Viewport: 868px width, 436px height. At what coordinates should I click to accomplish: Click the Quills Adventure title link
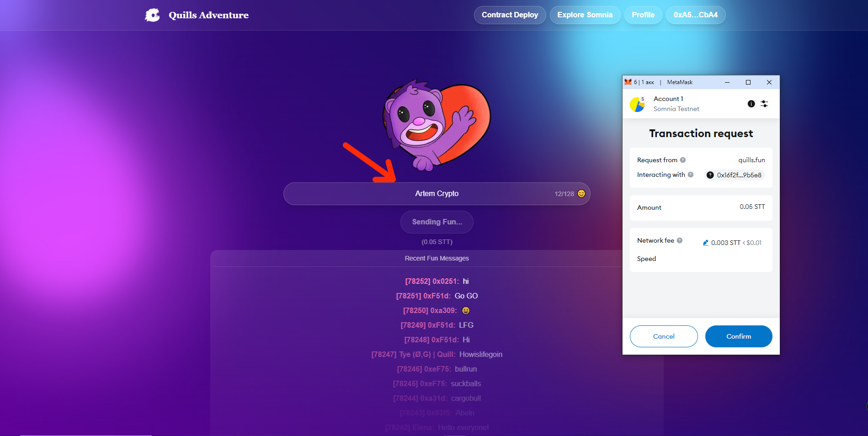[208, 15]
